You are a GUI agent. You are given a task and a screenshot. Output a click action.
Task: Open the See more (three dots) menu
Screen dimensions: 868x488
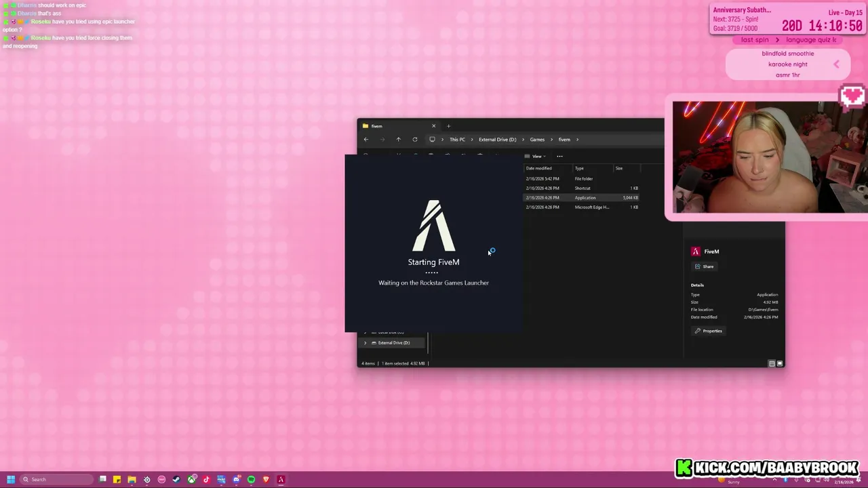pyautogui.click(x=559, y=157)
